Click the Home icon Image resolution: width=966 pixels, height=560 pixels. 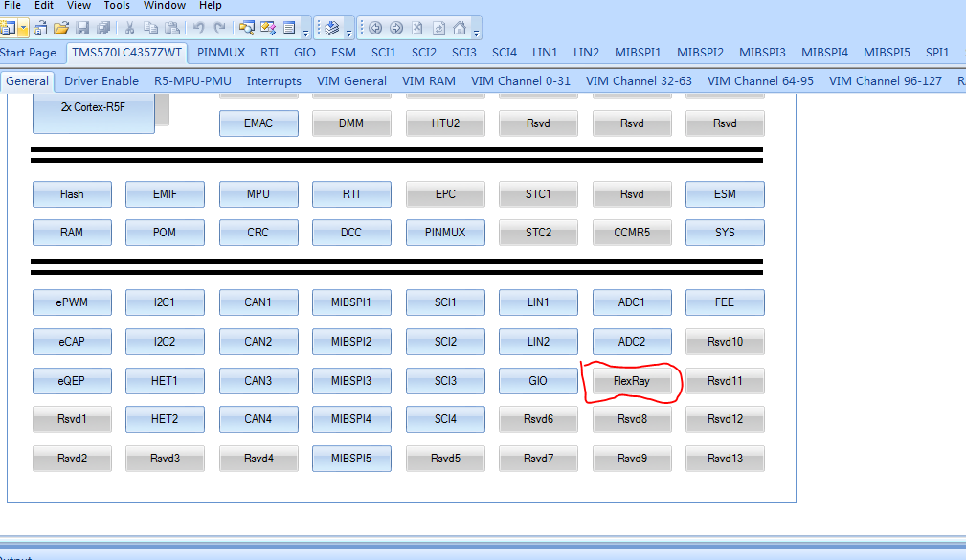[x=460, y=28]
